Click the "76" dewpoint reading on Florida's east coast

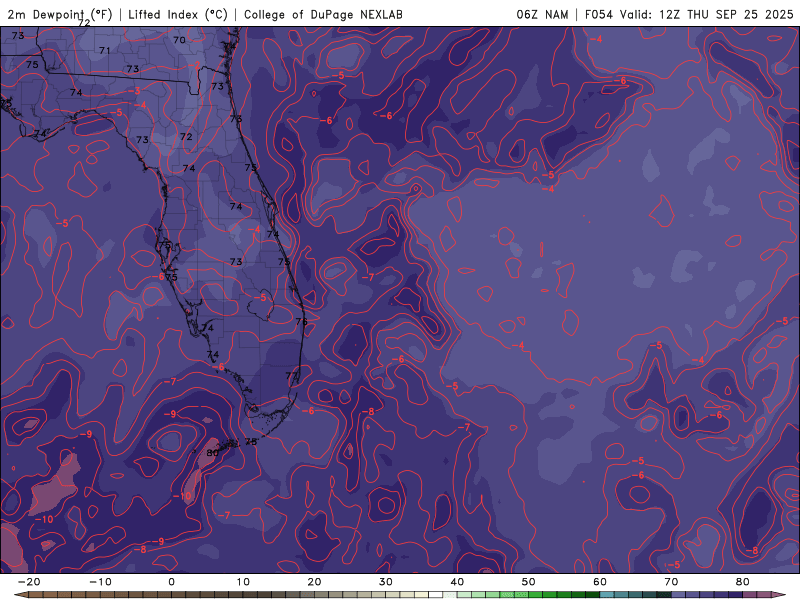coord(302,321)
